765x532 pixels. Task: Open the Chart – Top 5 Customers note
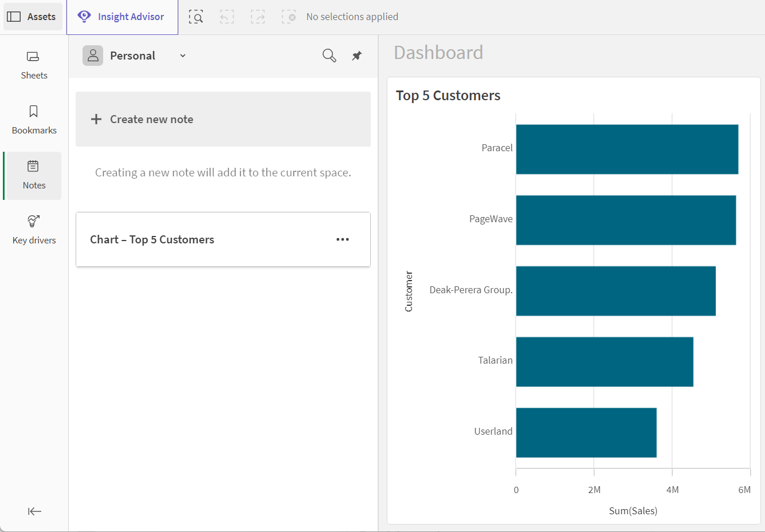[152, 239]
